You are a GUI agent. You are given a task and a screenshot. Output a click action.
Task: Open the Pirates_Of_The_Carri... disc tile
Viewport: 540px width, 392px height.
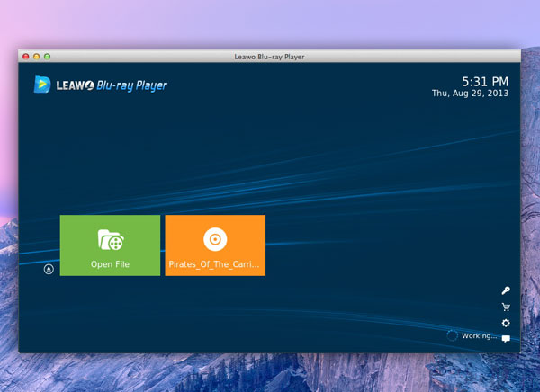[x=215, y=245]
